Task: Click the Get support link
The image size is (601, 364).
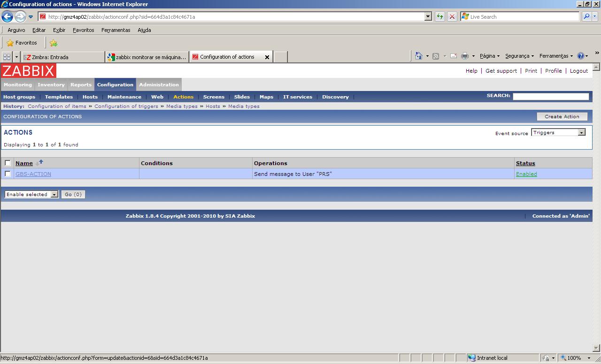Action: pyautogui.click(x=501, y=71)
